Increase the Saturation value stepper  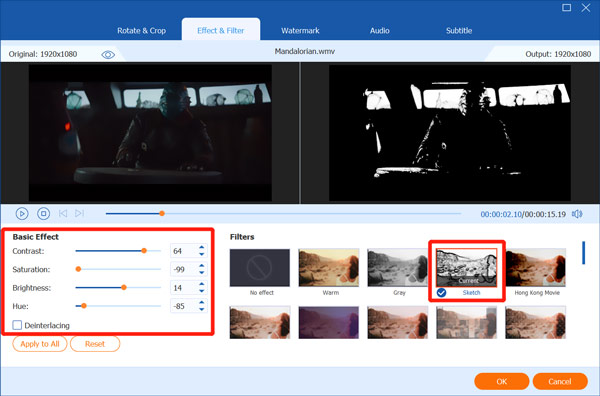[202, 266]
